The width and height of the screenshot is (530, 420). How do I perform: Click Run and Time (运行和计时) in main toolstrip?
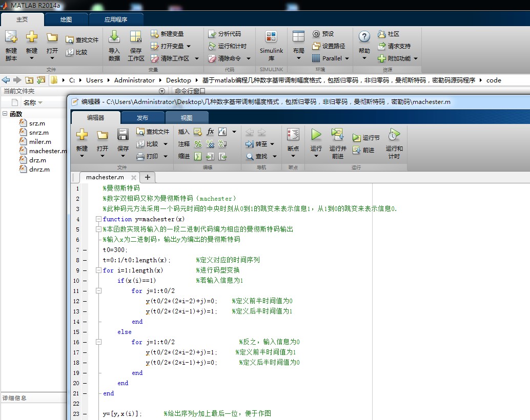point(227,46)
